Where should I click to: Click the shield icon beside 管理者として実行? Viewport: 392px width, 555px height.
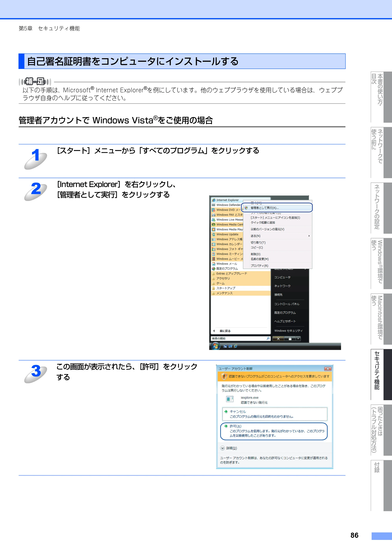click(x=246, y=208)
